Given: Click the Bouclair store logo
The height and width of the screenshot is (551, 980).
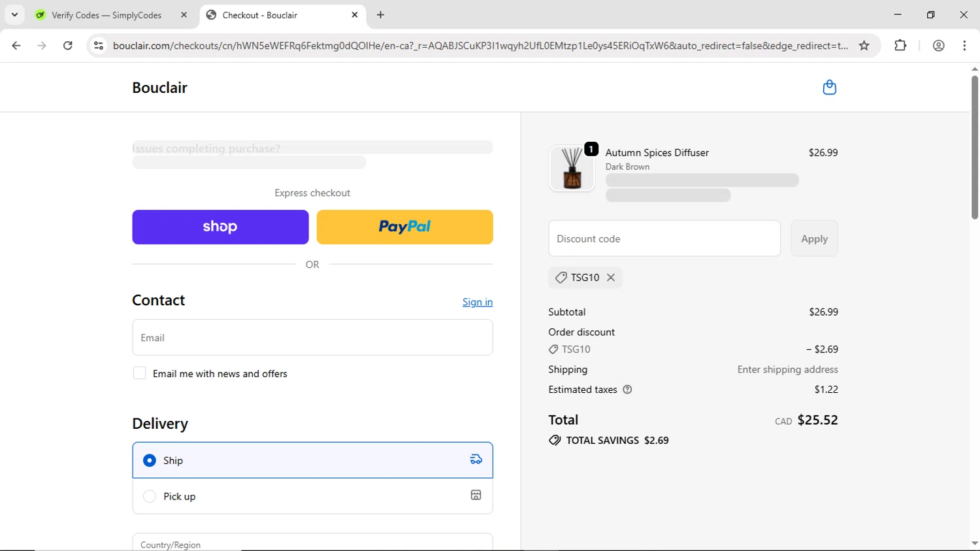Looking at the screenshot, I should point(159,88).
